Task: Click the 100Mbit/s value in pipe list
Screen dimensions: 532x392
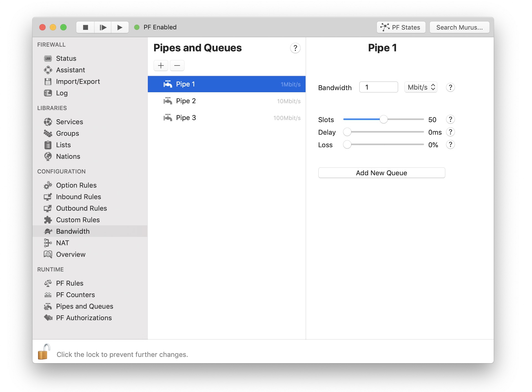Action: coord(287,118)
